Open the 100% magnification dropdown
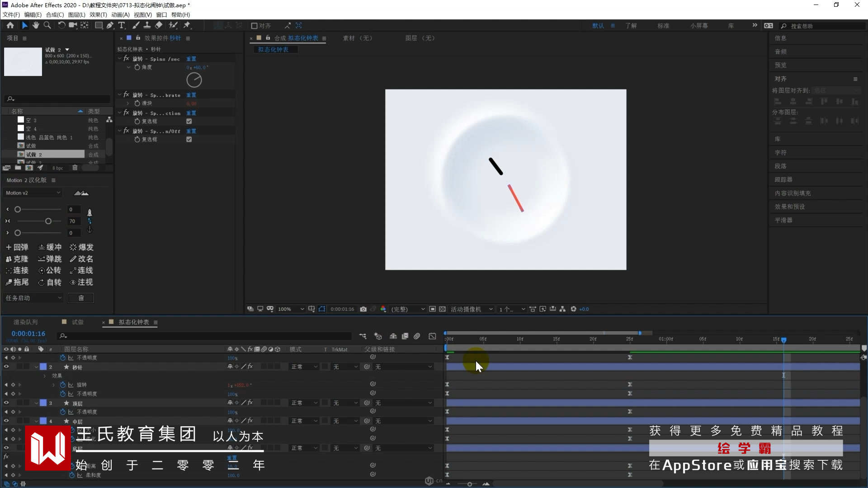Image resolution: width=868 pixels, height=488 pixels. pos(291,309)
